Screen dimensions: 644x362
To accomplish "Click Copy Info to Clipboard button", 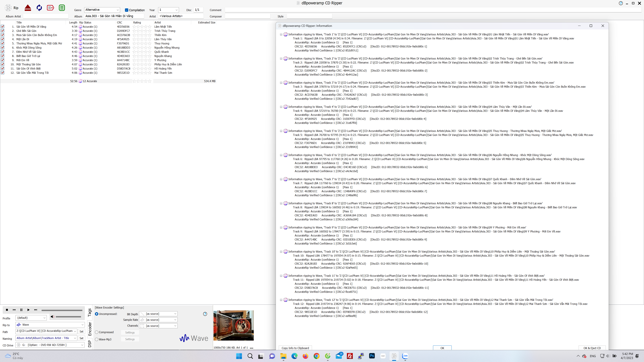I will [x=295, y=348].
